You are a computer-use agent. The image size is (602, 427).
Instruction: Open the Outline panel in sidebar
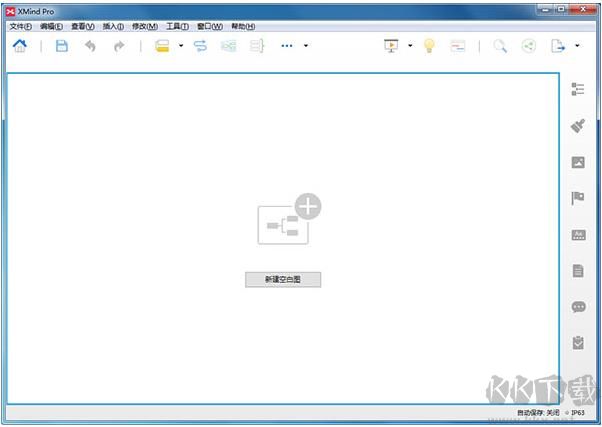click(578, 89)
